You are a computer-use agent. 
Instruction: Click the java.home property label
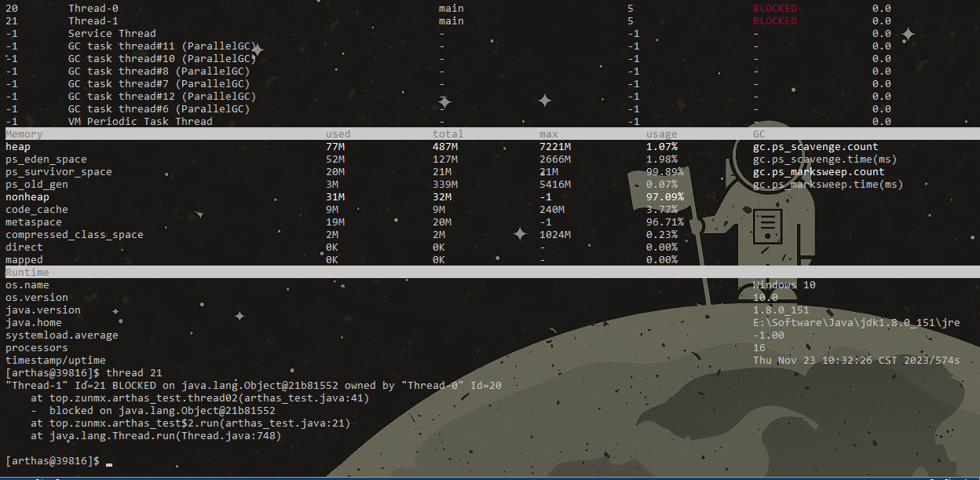[34, 323]
